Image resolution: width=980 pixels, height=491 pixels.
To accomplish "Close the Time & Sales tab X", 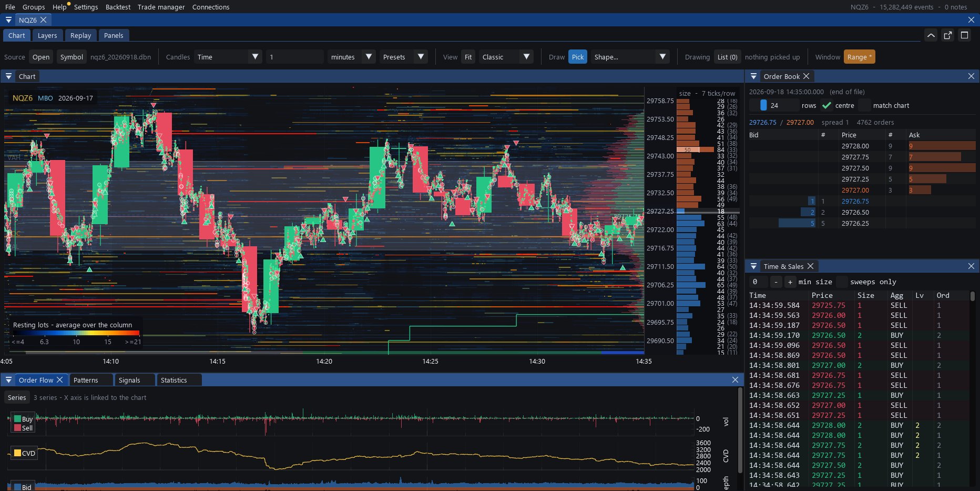I will pyautogui.click(x=810, y=266).
